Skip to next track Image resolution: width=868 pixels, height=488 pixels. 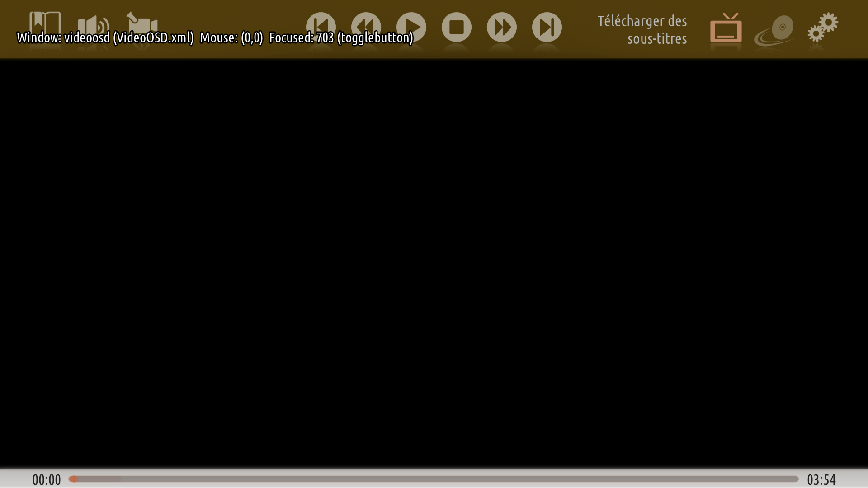pyautogui.click(x=547, y=27)
